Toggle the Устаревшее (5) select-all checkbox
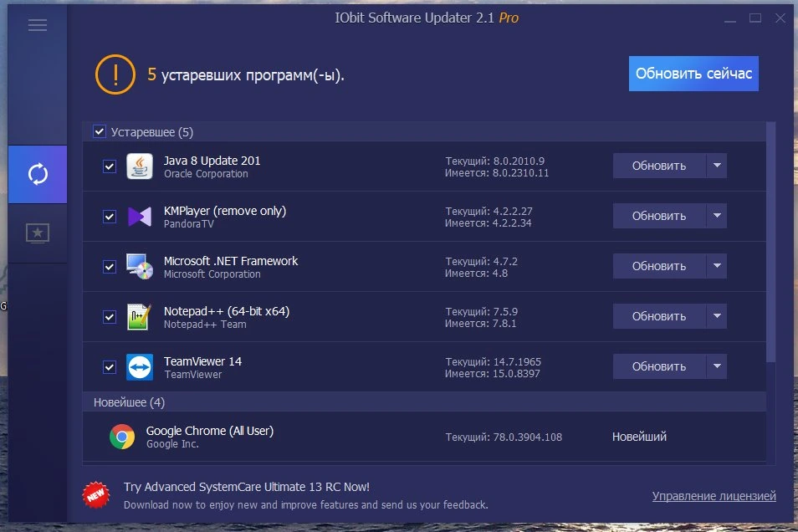The image size is (798, 532). (100, 132)
